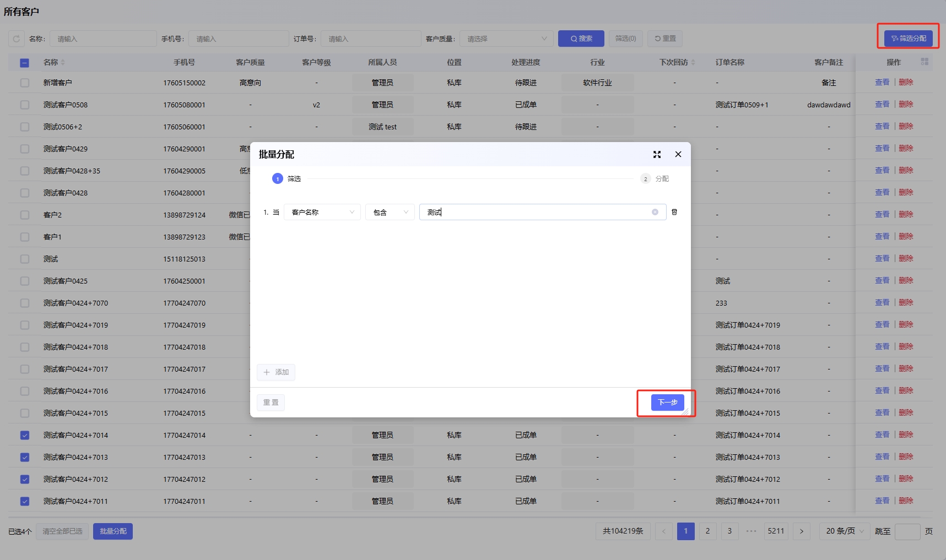Click the filter value input containing 测试
946x560 pixels.
[x=534, y=212]
